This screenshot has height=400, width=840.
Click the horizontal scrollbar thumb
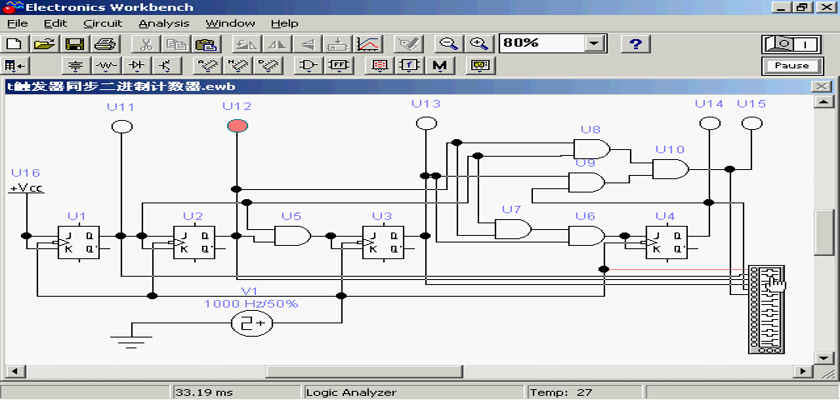[x=363, y=371]
